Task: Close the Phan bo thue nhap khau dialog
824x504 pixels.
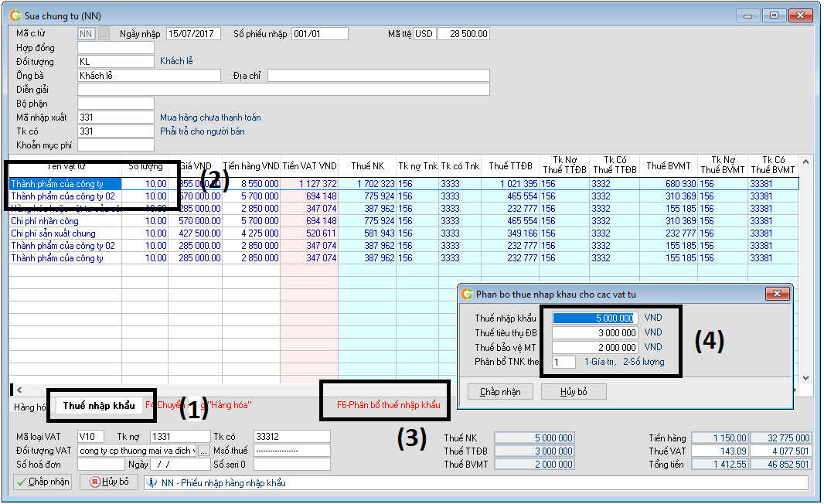Action: pyautogui.click(x=777, y=293)
